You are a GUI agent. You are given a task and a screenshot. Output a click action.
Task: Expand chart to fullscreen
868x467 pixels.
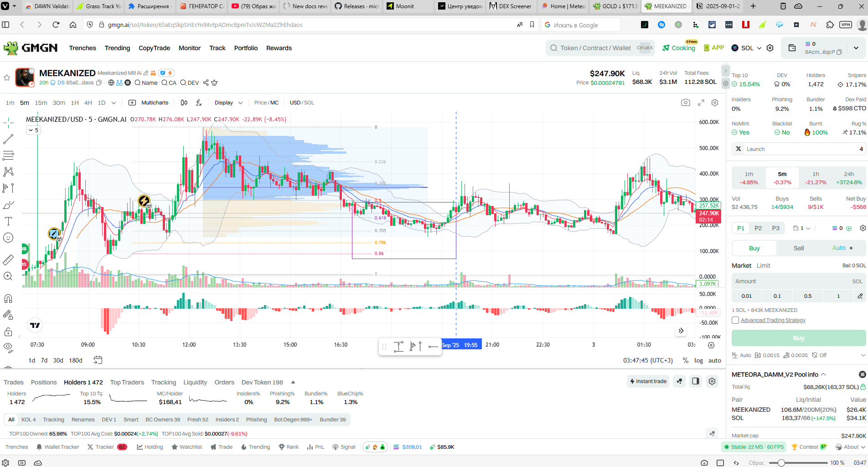701,103
